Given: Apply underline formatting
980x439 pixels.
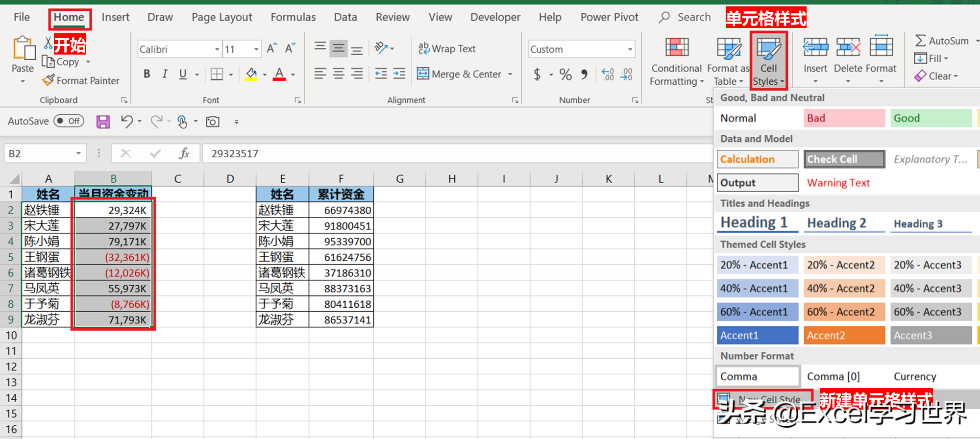Looking at the screenshot, I should click(x=183, y=74).
